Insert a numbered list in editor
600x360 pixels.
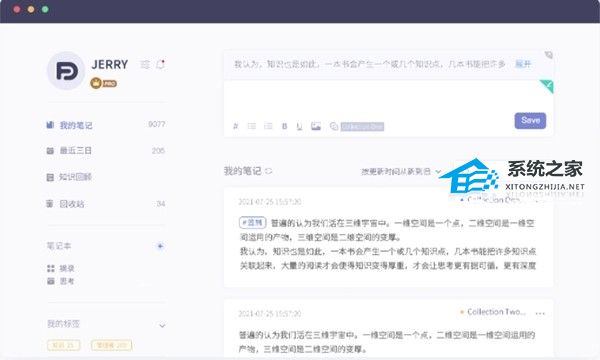[268, 126]
